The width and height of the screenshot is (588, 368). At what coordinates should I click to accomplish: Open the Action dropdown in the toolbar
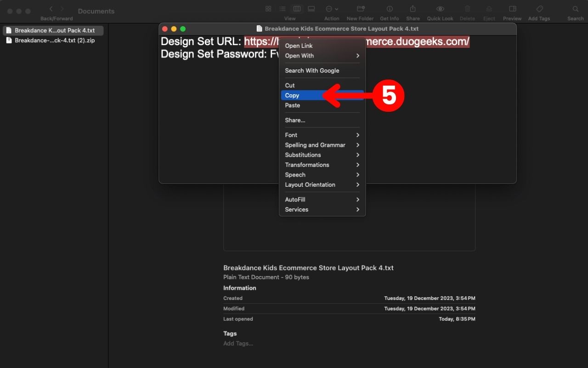pos(332,8)
